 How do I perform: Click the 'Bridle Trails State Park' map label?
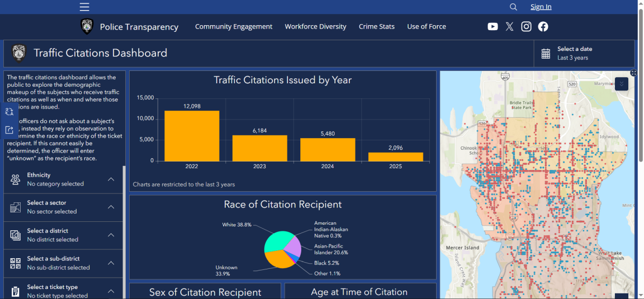[522, 105]
